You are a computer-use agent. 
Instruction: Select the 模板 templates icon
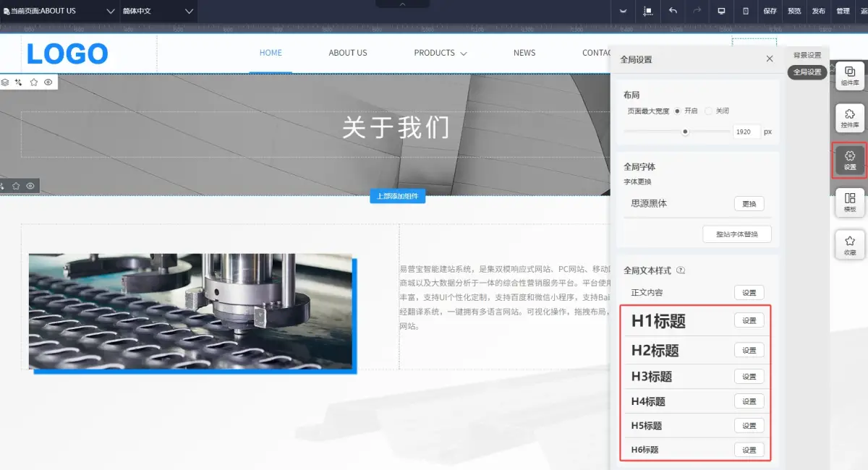(849, 202)
